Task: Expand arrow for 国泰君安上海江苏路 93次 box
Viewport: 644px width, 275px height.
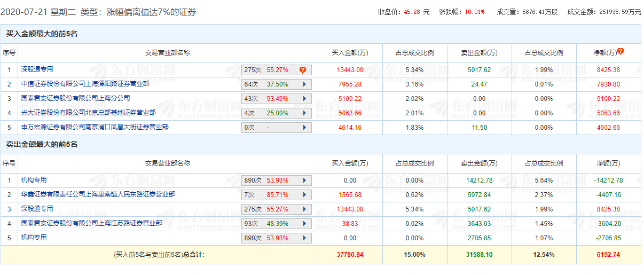Action: [x=304, y=224]
